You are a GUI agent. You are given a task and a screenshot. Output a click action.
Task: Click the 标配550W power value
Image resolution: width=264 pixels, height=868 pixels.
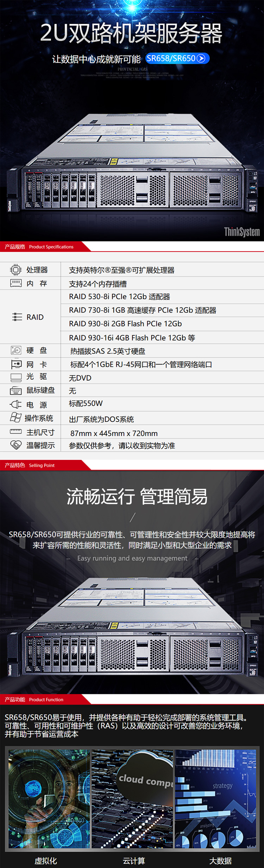[x=86, y=403]
